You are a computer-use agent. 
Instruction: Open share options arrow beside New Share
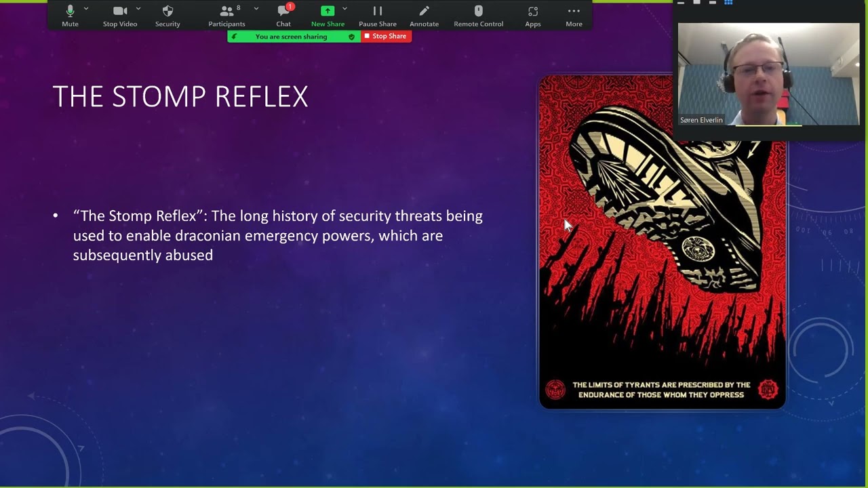[x=344, y=9]
